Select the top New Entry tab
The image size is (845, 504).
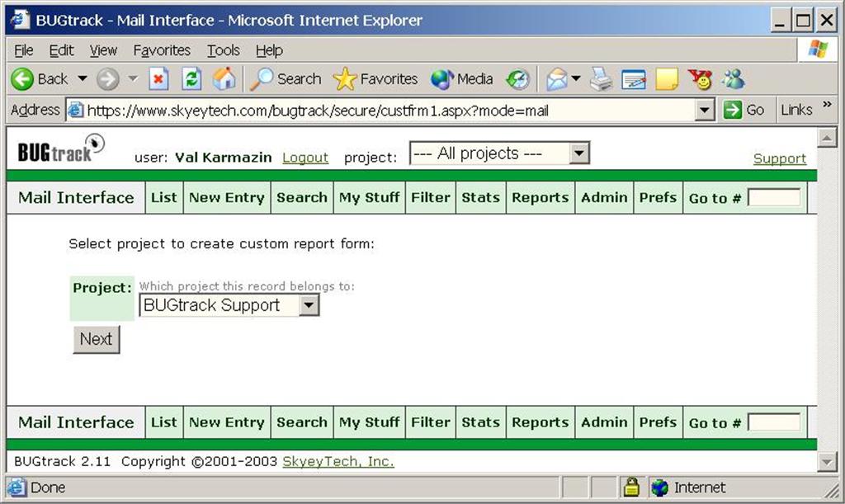(x=226, y=198)
